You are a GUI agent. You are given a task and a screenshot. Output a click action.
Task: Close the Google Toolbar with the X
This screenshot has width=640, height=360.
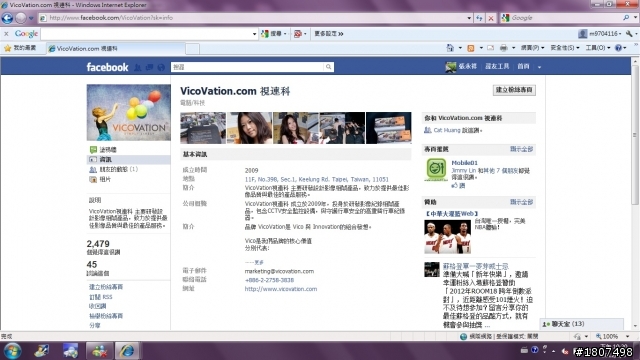6,33
